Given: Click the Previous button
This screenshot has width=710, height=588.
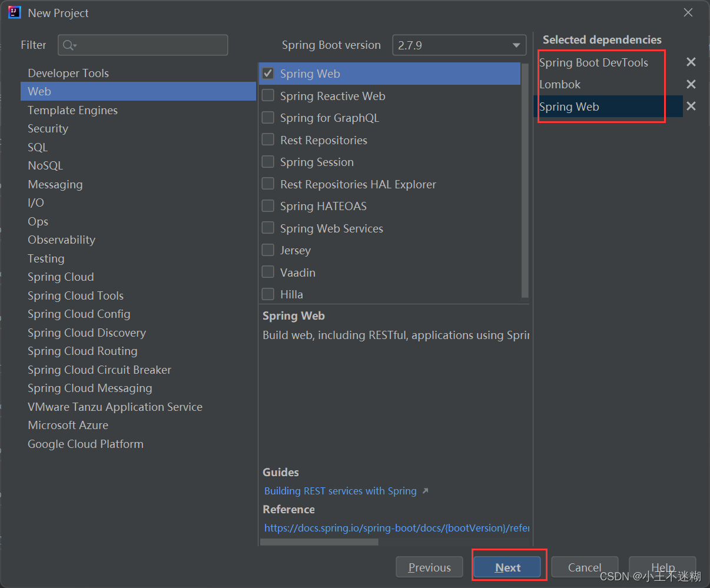Looking at the screenshot, I should coord(429,567).
